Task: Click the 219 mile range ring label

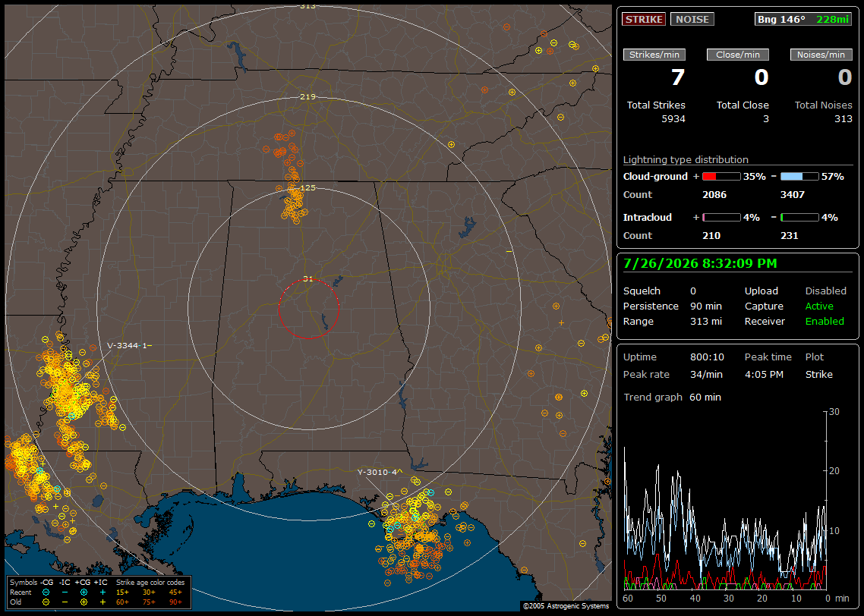Action: coord(308,96)
